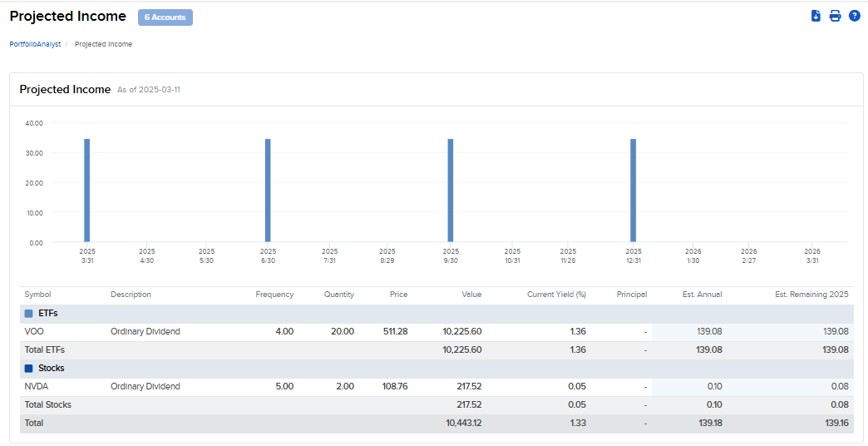Download the Projected Income report
The height and width of the screenshot is (446, 868).
(x=816, y=16)
